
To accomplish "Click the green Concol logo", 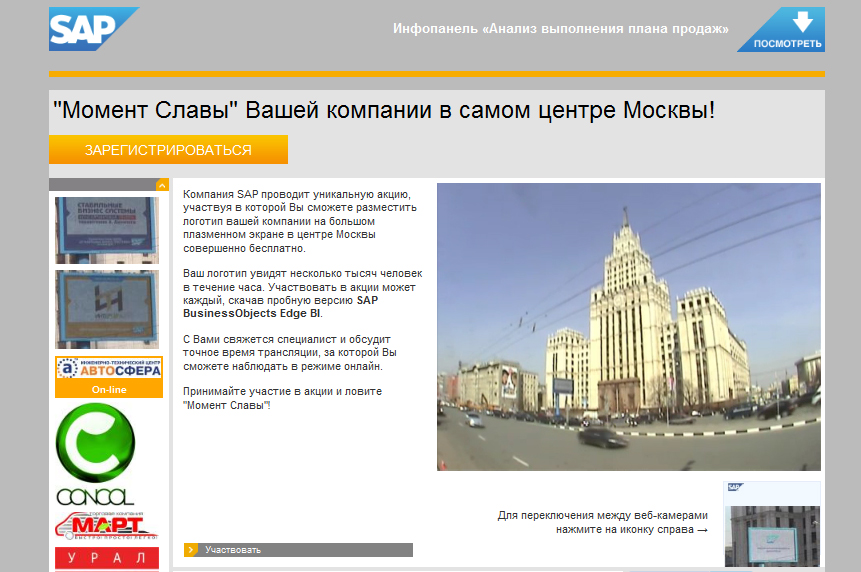I will click(x=96, y=455).
